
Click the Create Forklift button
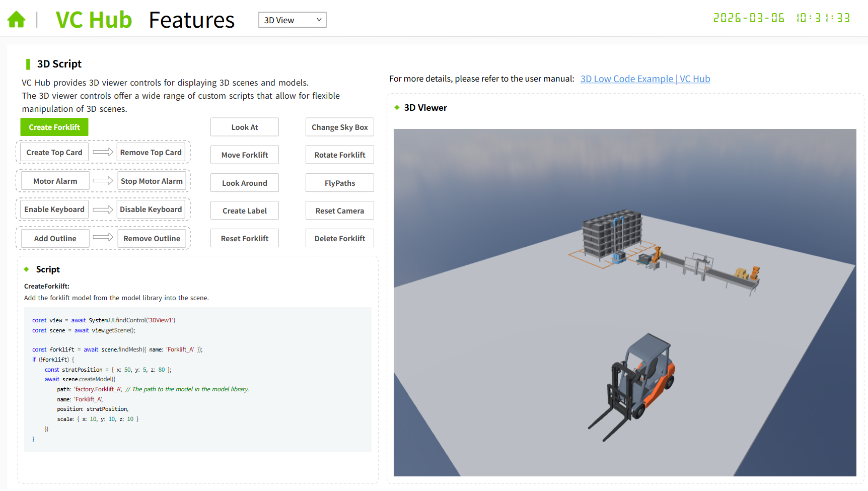tap(54, 127)
